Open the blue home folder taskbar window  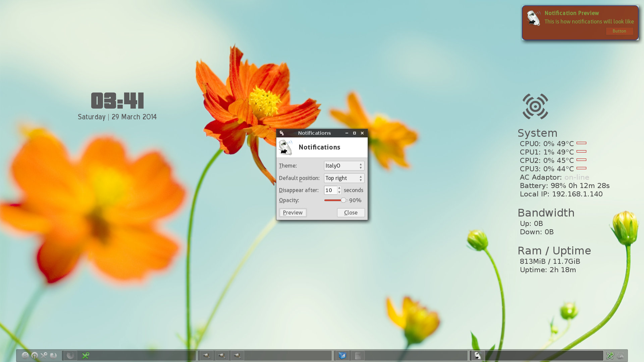tap(342, 356)
